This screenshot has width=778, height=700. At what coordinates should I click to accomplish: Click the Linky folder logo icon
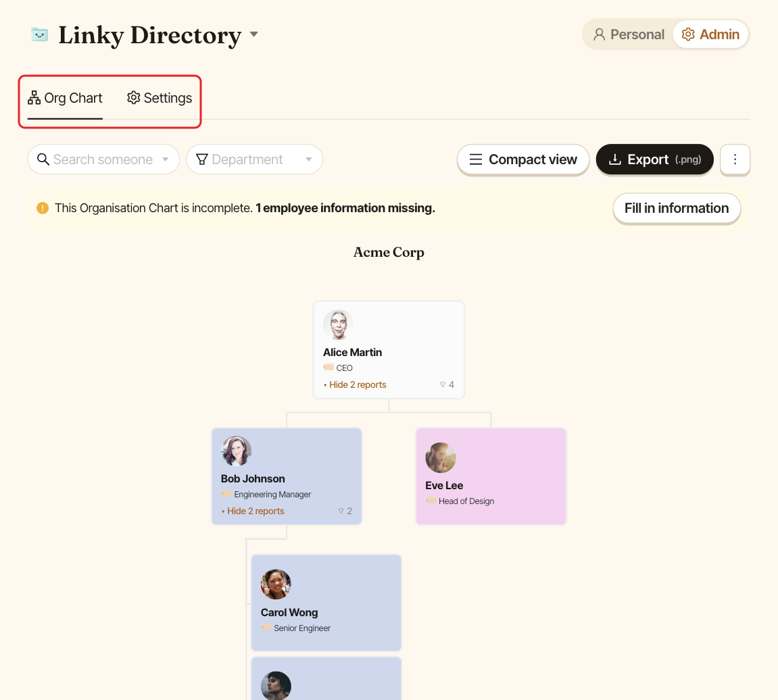[x=40, y=34]
